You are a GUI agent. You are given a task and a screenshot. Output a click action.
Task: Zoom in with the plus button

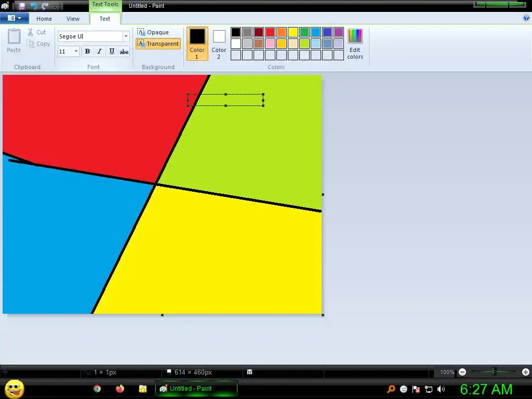526,372
